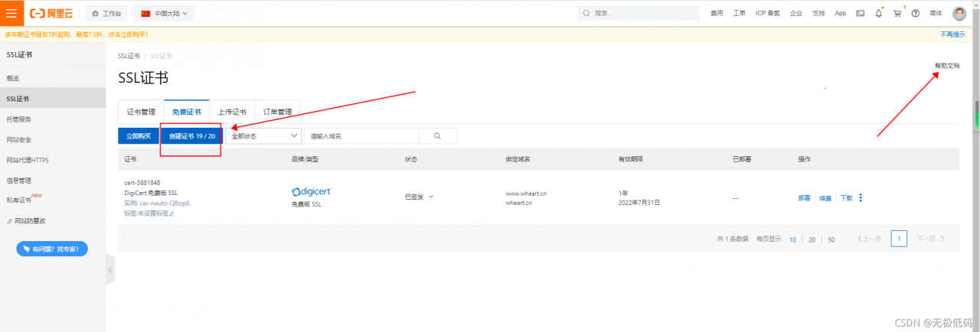
Task: Open 托管服务 in the sidebar
Action: pos(53,119)
